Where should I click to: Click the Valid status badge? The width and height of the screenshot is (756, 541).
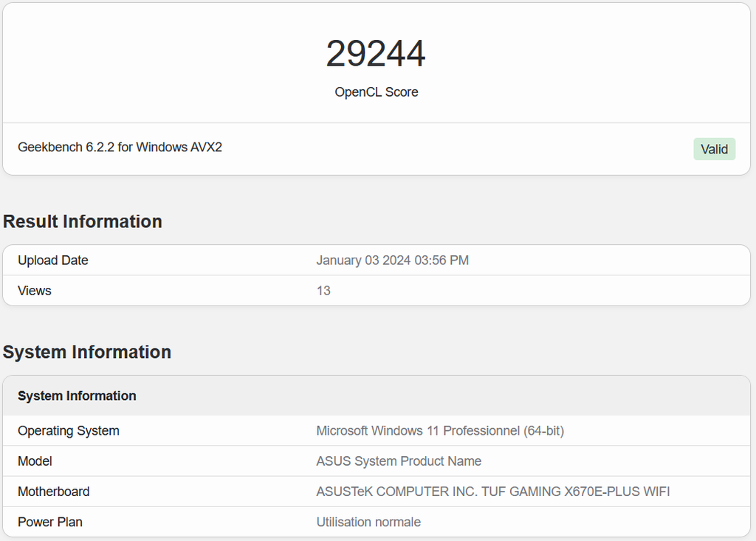click(x=713, y=148)
